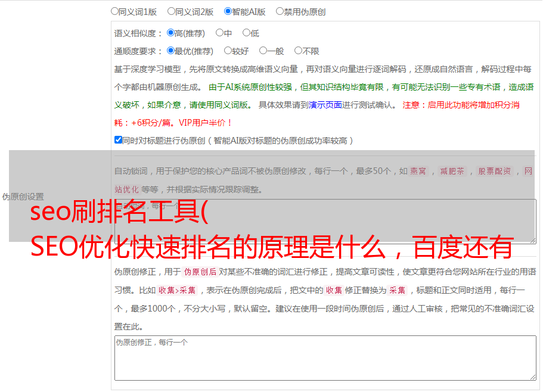Choose the 智能AI版 radio option
Screen dimensions: 543x392
click(228, 11)
